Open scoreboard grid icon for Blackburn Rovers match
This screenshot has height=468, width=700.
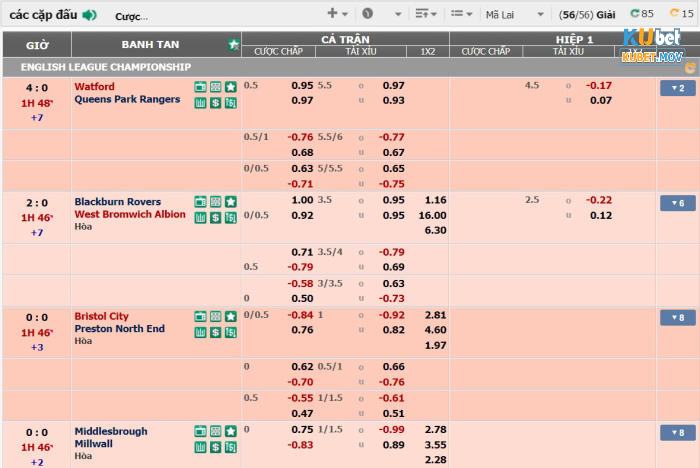click(x=216, y=202)
